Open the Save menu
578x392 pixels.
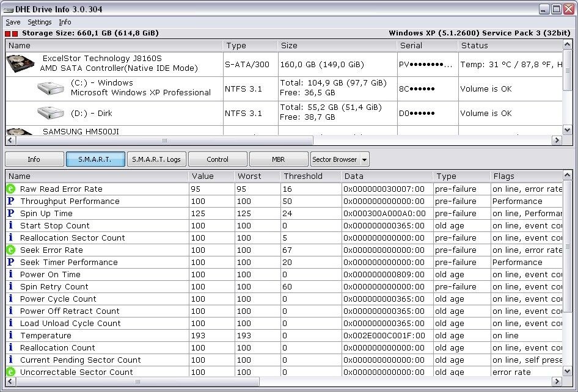pos(13,22)
